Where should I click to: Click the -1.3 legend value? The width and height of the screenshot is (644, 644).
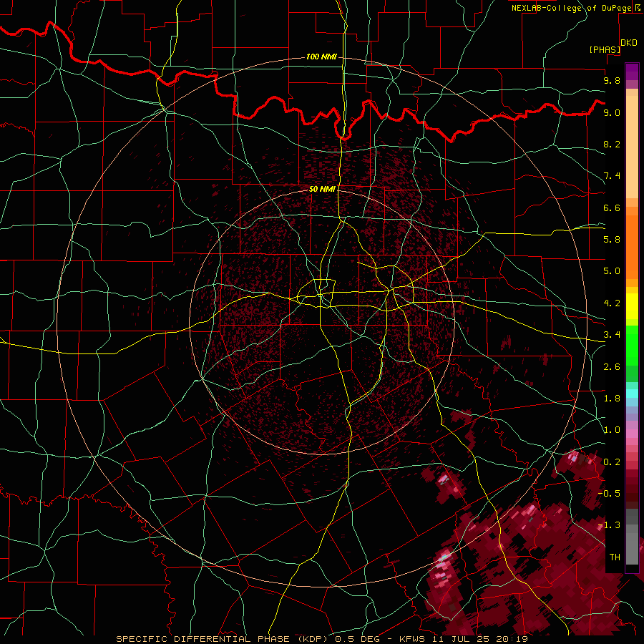pyautogui.click(x=610, y=525)
